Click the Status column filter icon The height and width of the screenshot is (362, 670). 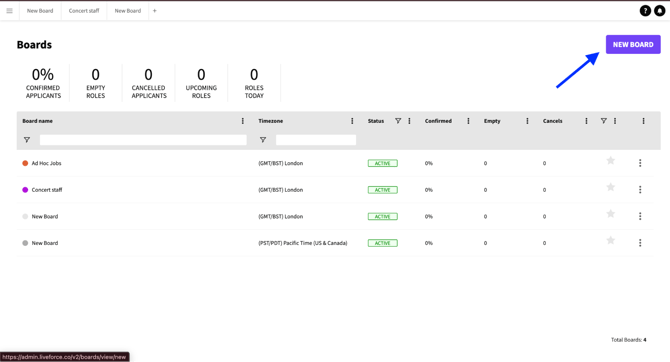(398, 121)
